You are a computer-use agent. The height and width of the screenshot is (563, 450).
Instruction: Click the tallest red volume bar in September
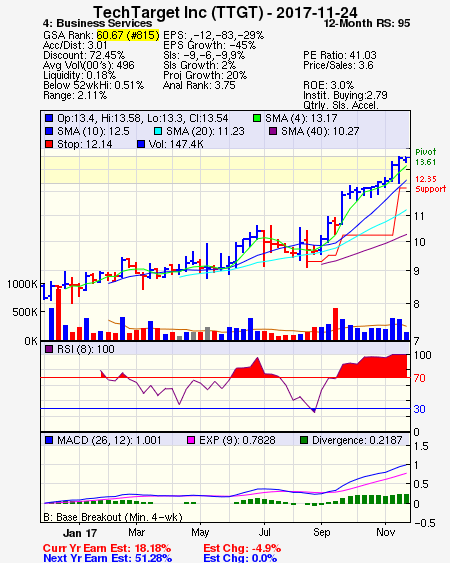pyautogui.click(x=335, y=324)
